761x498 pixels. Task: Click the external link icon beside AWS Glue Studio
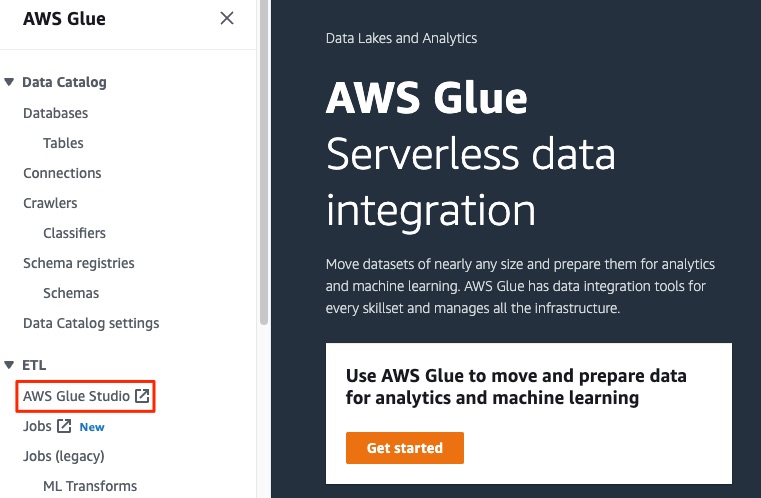(142, 396)
